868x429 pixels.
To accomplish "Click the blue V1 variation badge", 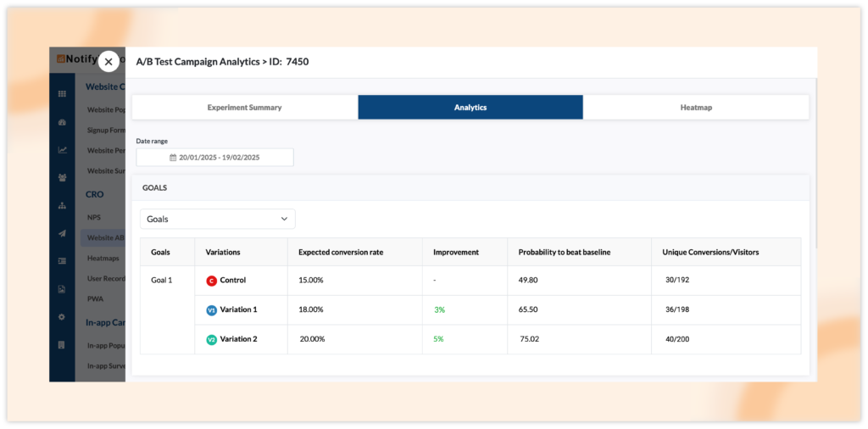I will point(211,310).
